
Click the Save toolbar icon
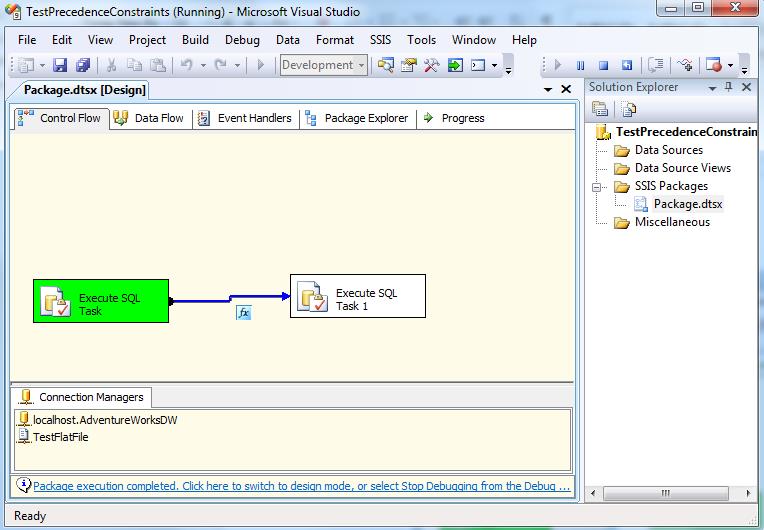[x=60, y=66]
